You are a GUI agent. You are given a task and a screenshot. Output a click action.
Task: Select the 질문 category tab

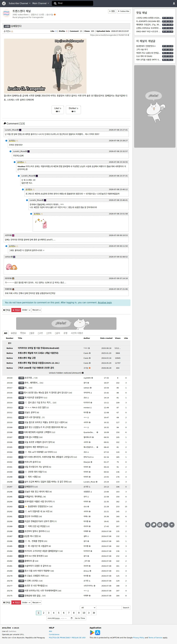(x=32, y=333)
